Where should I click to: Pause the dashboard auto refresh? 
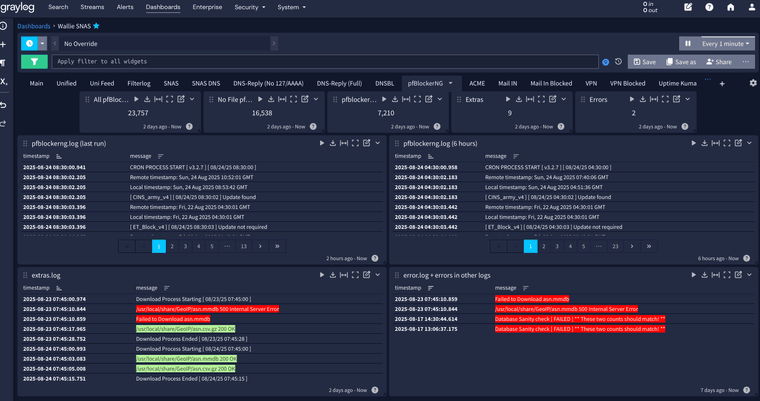688,44
